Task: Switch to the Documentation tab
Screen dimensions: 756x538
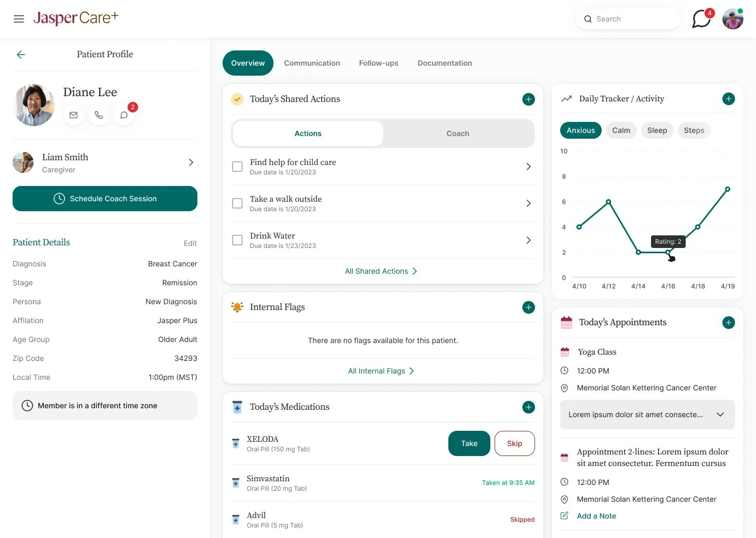Action: point(445,63)
